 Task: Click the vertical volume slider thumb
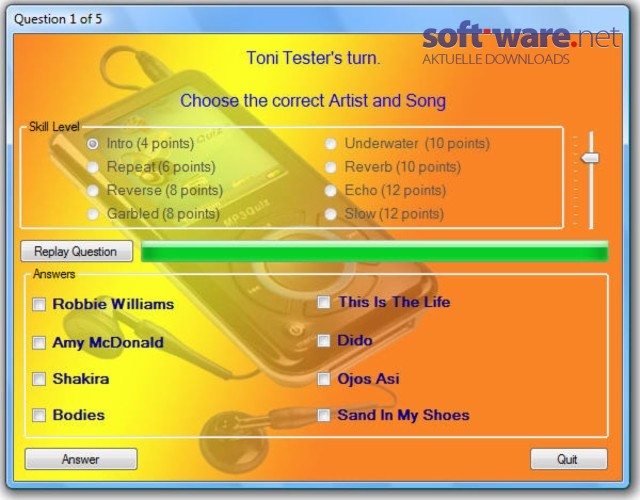tap(590, 158)
